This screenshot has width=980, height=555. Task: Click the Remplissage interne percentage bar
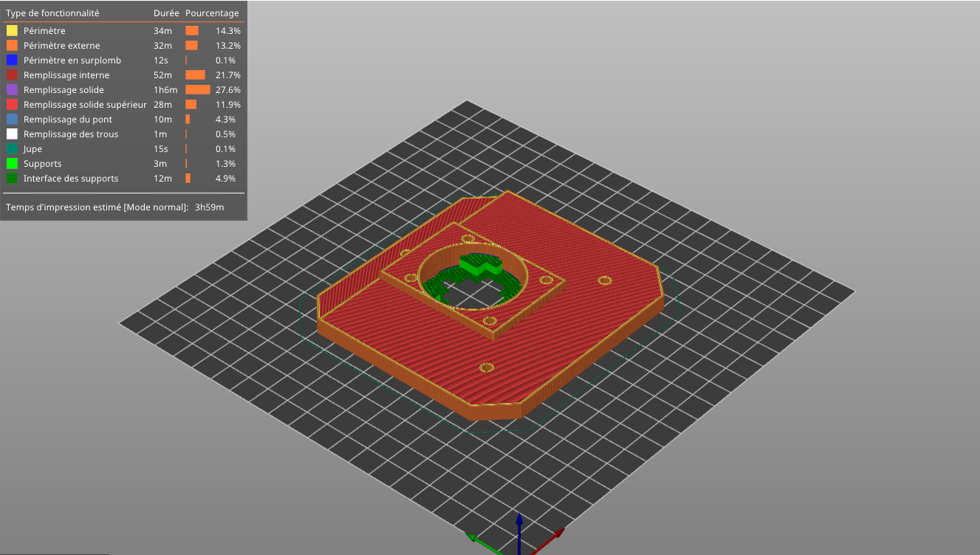195,75
